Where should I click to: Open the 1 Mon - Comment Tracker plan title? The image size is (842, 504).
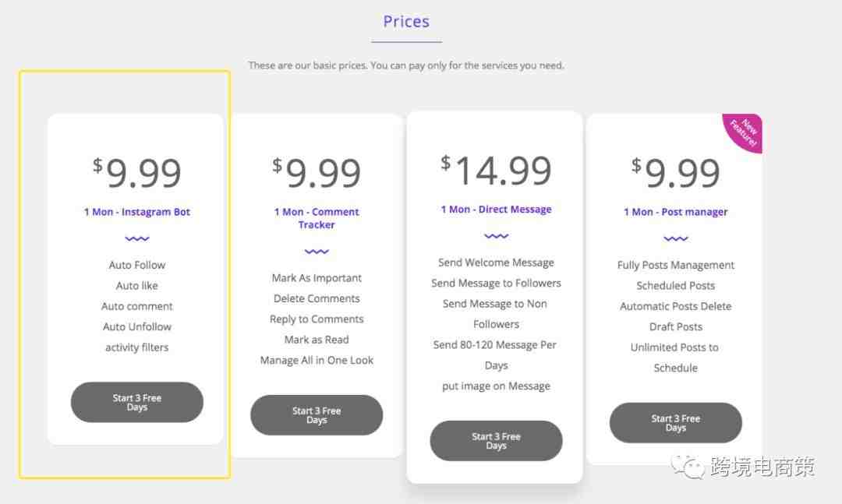[317, 218]
